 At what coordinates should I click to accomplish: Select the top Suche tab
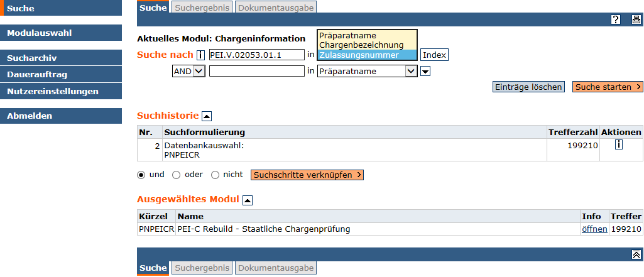(x=153, y=8)
